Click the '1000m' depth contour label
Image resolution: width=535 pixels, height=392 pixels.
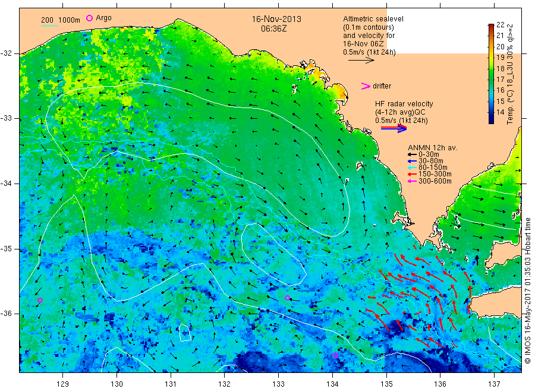coord(69,20)
